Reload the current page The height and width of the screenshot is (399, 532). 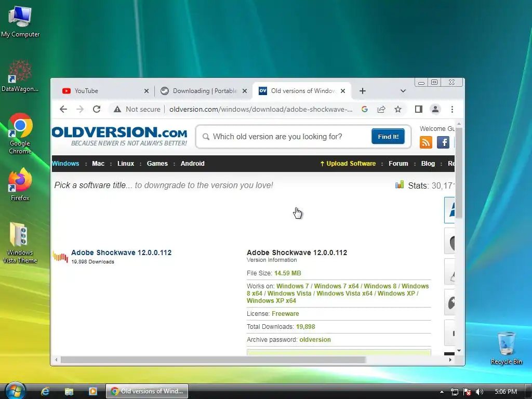tap(97, 109)
